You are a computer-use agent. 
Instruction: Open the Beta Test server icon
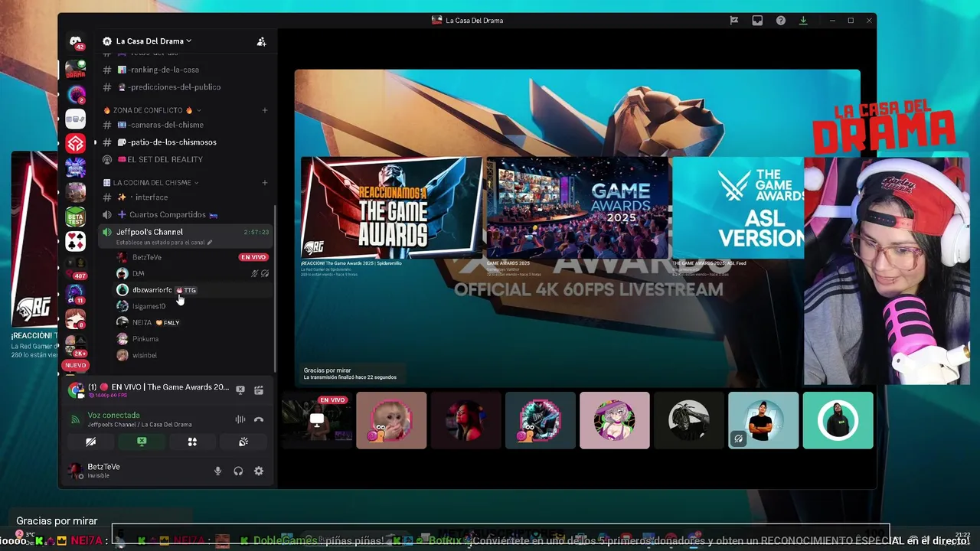(x=76, y=217)
